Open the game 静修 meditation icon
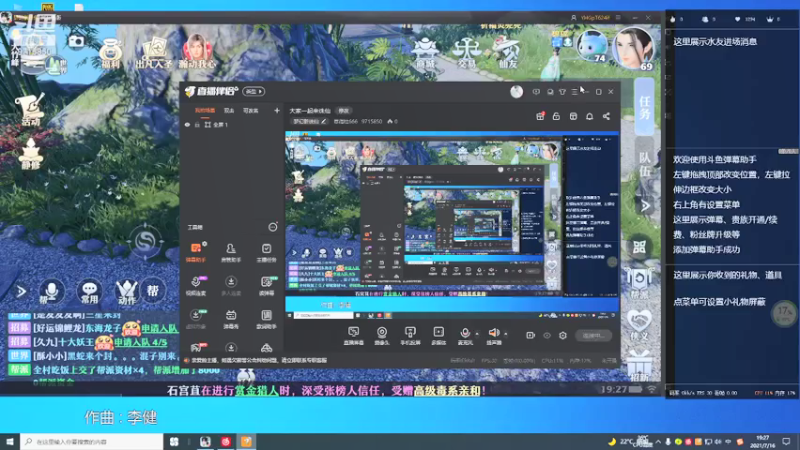Screen dimensions: 800x450 (x=31, y=153)
